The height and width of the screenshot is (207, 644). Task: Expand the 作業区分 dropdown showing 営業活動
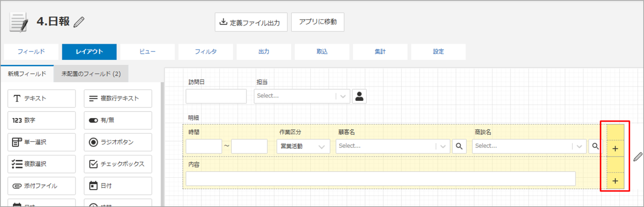pos(303,146)
